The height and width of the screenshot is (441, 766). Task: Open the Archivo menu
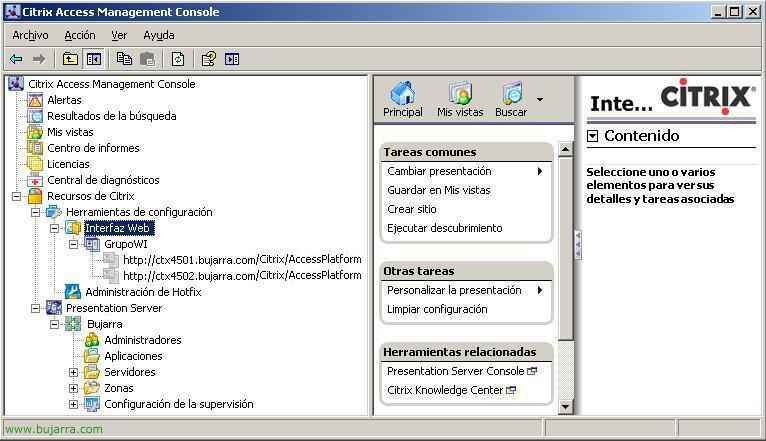(30, 35)
